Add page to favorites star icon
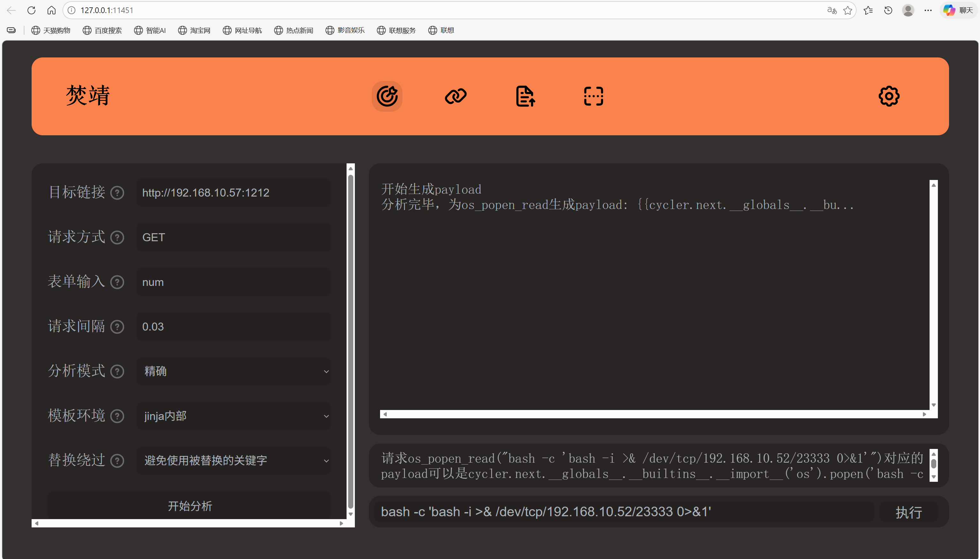 (848, 10)
